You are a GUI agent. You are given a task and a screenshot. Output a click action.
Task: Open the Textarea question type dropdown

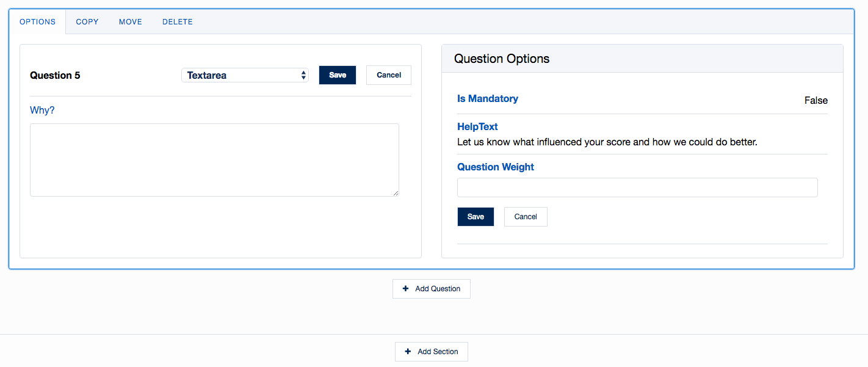pos(245,75)
